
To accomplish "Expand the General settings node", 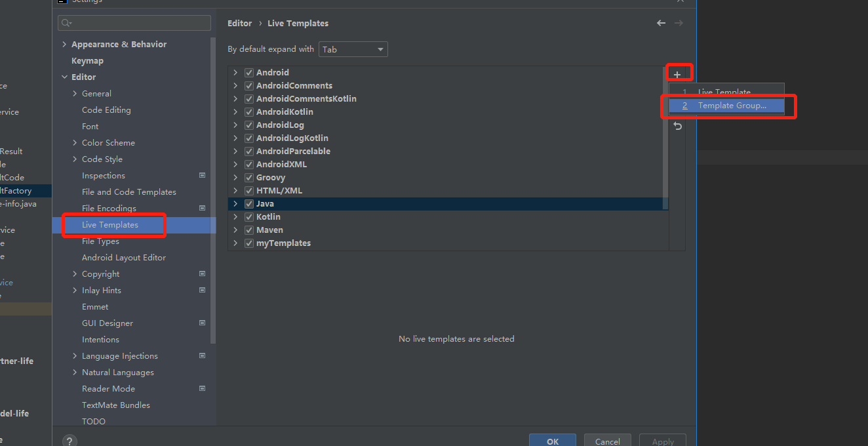I will click(x=75, y=93).
